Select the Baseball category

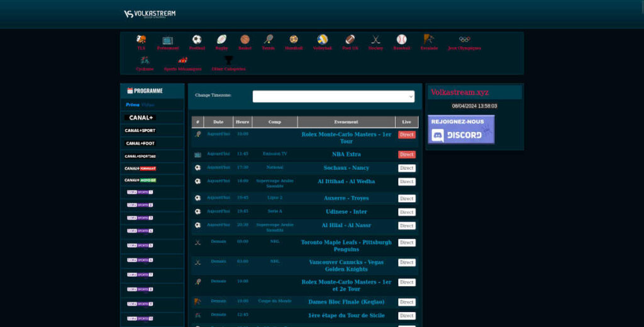click(x=402, y=40)
